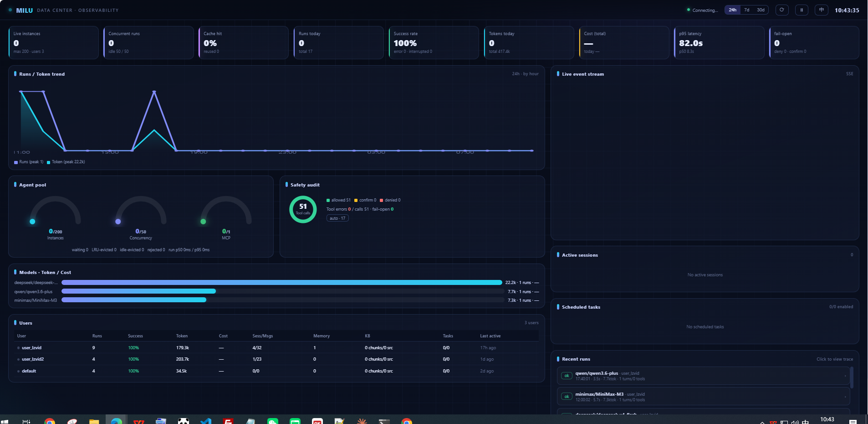The image size is (868, 424).
Task: Open the Windows Start menu
Action: click(x=5, y=421)
